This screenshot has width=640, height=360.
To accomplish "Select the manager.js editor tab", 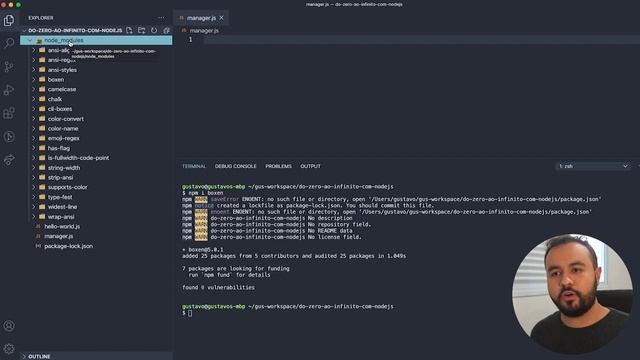I will point(201,18).
